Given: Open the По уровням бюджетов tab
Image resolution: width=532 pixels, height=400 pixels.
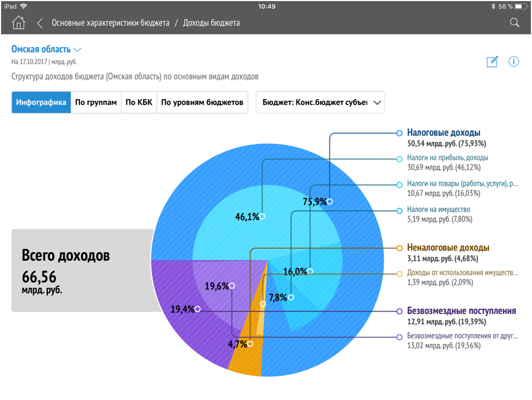Looking at the screenshot, I should 202,102.
